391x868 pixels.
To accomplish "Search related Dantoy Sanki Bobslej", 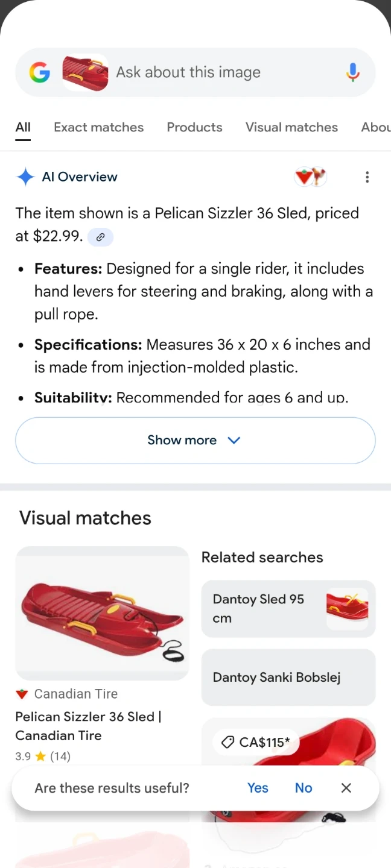I will 288,677.
